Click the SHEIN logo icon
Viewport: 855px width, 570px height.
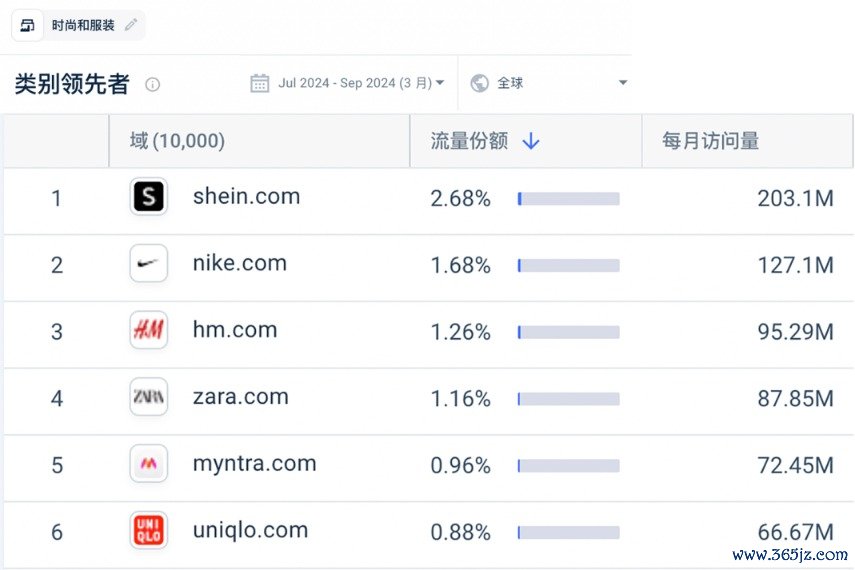click(149, 197)
